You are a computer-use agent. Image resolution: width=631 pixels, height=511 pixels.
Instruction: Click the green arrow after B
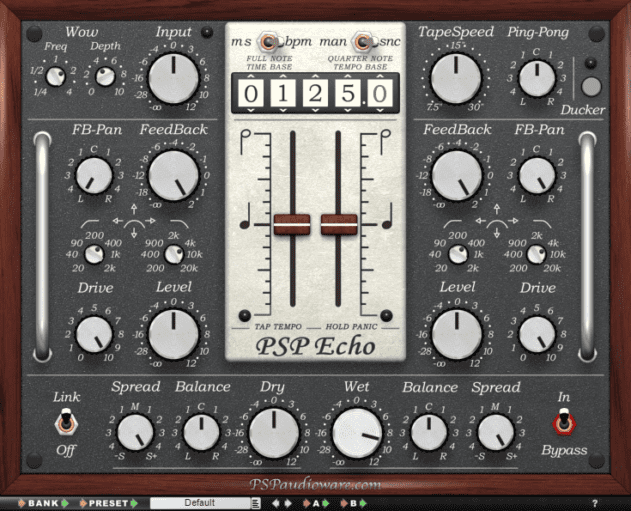[363, 503]
